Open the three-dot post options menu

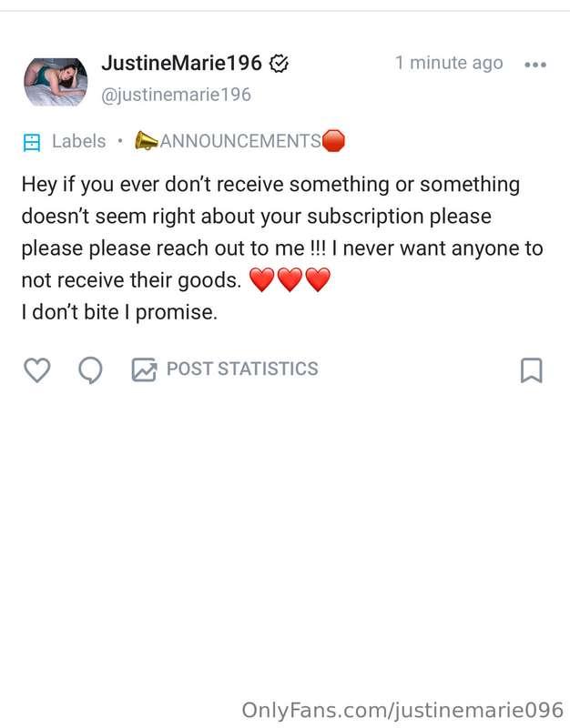[535, 65]
